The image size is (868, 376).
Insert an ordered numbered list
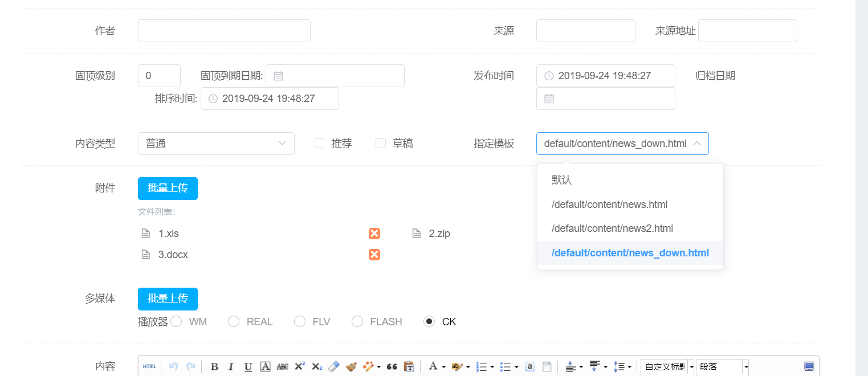coord(480,366)
